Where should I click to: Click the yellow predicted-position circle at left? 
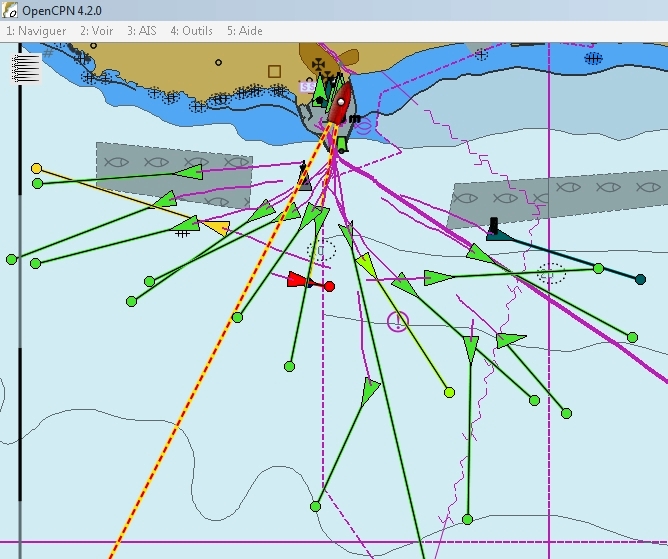(37, 168)
